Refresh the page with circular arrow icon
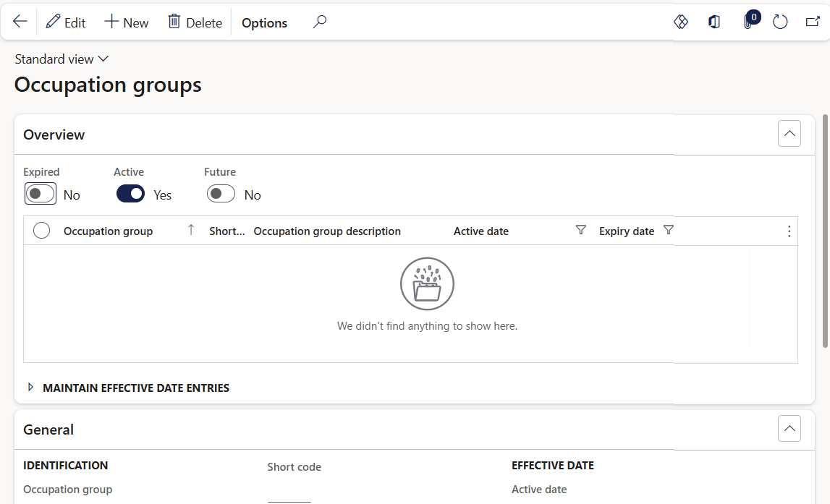The width and height of the screenshot is (830, 504). point(780,22)
